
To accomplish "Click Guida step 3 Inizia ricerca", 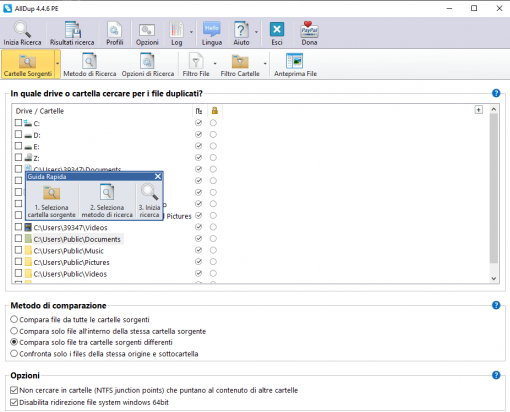I will point(149,201).
